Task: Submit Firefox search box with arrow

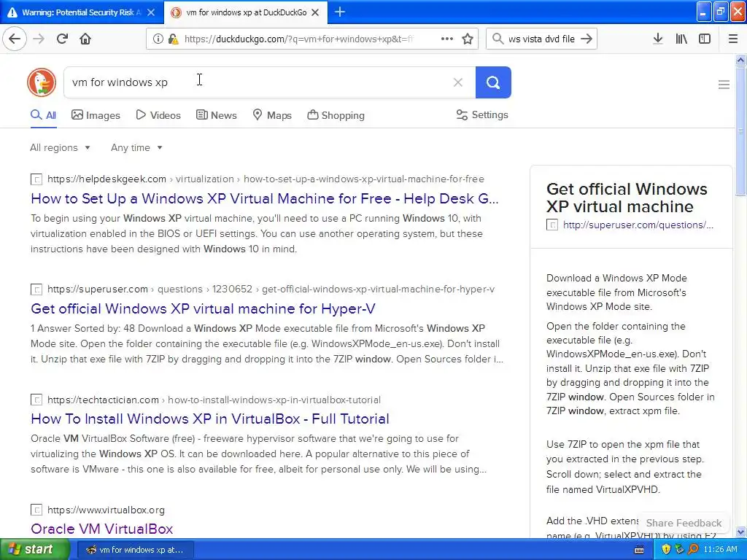Action: 587,39
